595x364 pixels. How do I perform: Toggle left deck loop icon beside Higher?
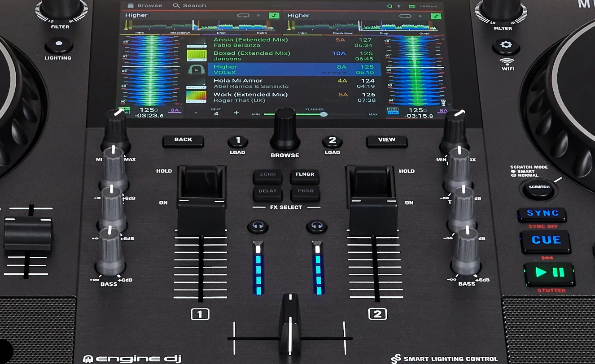[x=244, y=16]
